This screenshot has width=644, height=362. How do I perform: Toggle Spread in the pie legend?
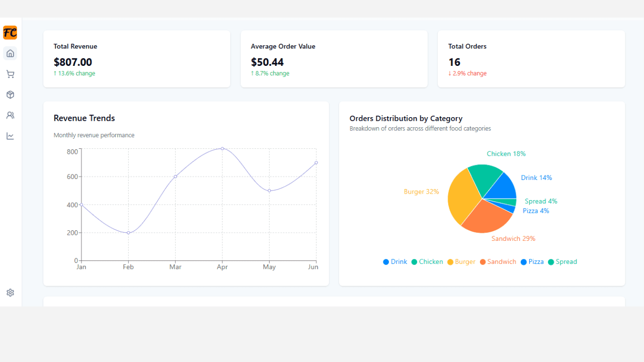tap(562, 262)
